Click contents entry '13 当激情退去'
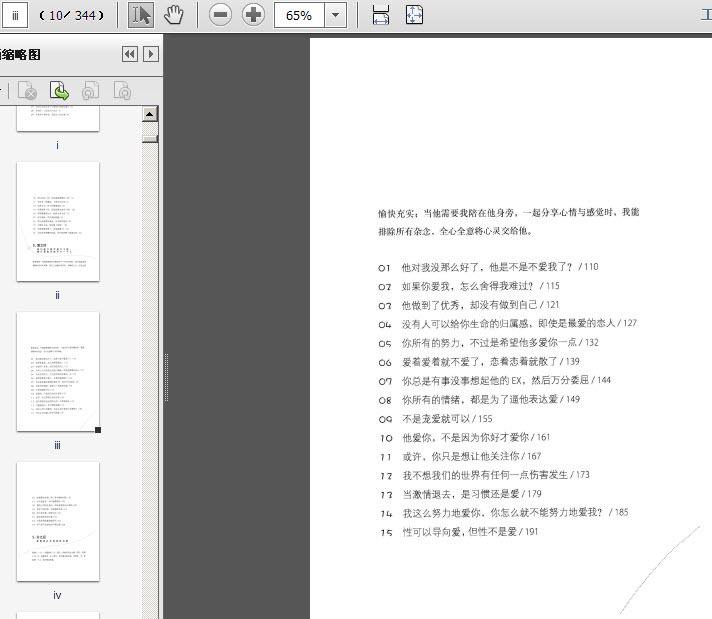This screenshot has width=712, height=619. coord(460,495)
